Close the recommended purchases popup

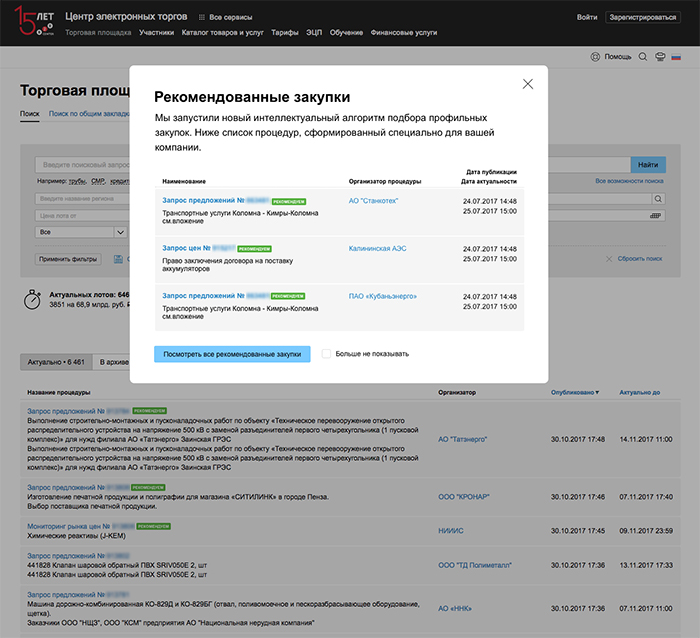(528, 84)
